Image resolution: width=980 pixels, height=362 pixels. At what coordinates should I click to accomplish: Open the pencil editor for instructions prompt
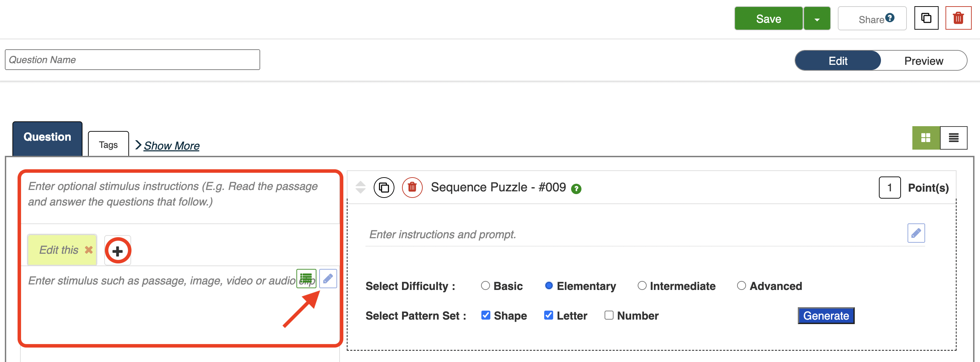click(916, 233)
